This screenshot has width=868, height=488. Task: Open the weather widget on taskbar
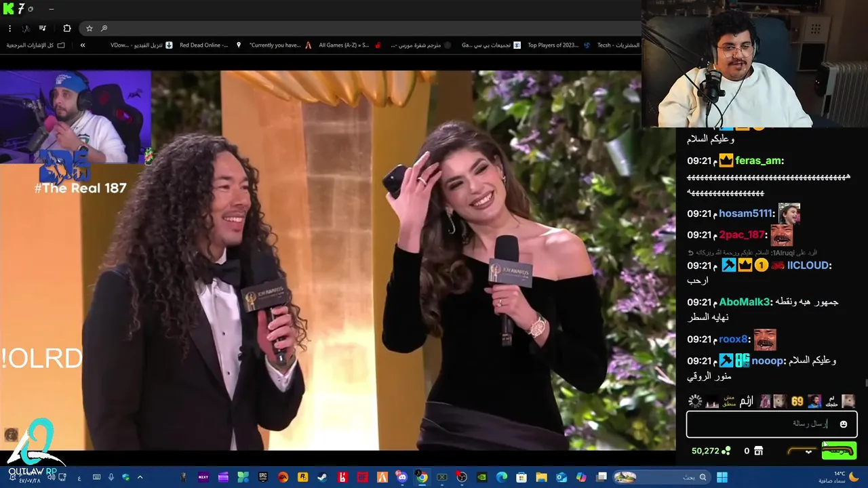tap(840, 477)
